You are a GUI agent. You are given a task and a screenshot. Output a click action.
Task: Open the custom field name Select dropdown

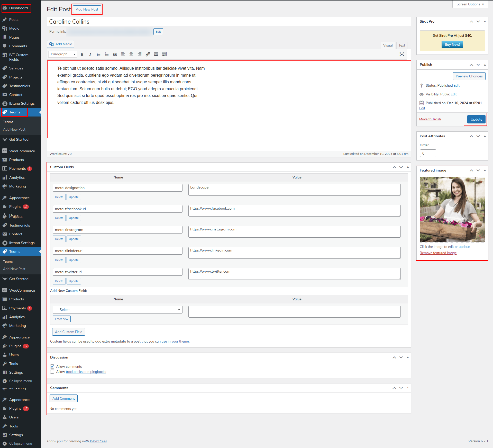point(117,310)
